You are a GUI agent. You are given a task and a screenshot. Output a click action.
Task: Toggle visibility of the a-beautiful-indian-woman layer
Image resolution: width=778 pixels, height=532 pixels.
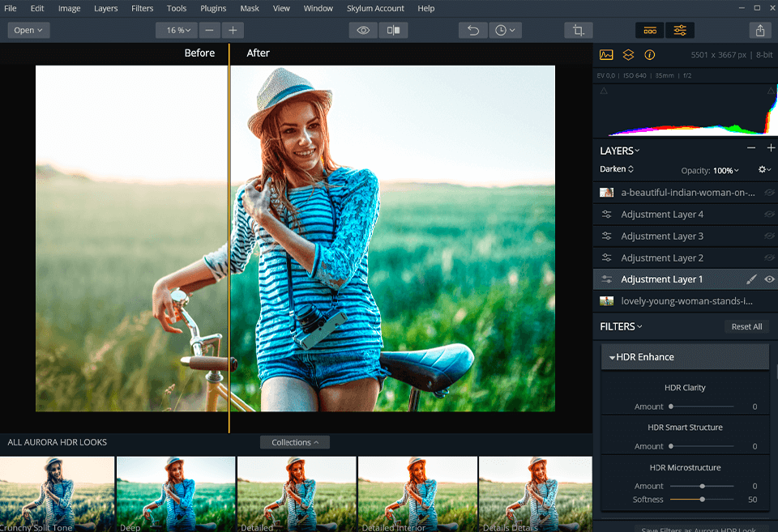(769, 192)
